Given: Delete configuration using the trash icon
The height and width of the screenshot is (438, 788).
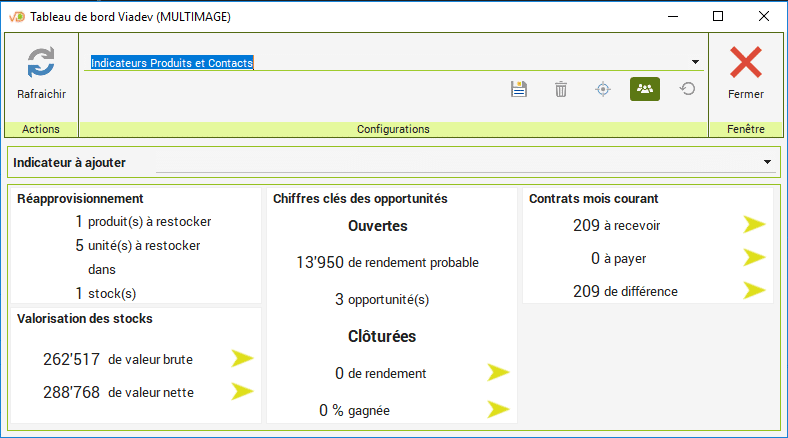Looking at the screenshot, I should tap(561, 89).
